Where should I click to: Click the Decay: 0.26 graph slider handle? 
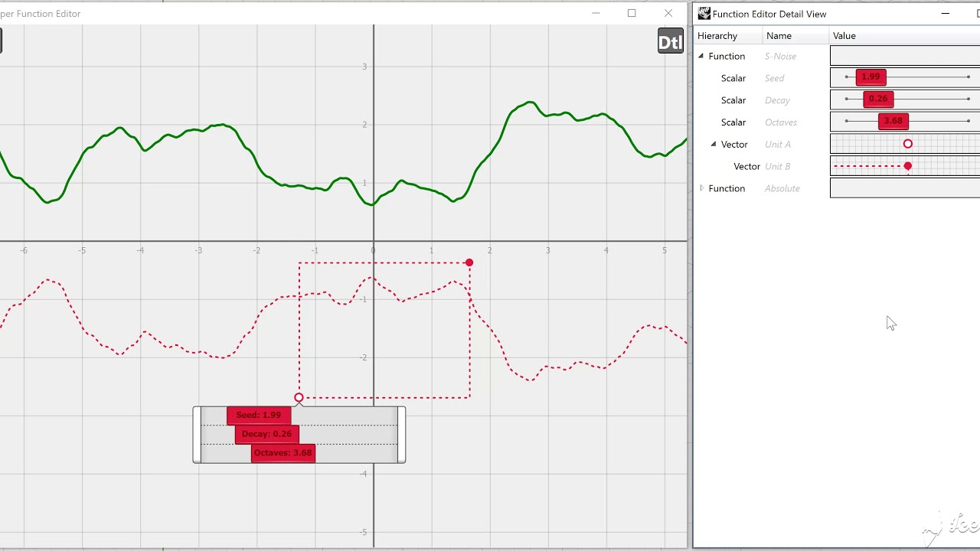(x=266, y=434)
